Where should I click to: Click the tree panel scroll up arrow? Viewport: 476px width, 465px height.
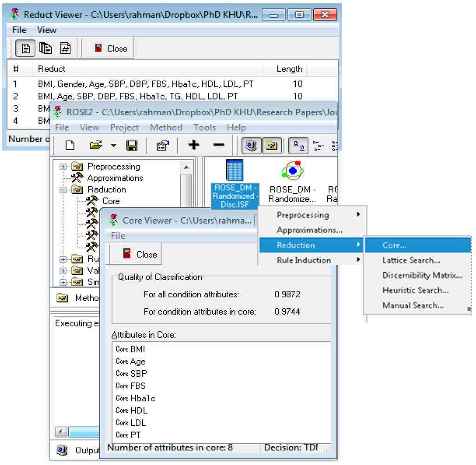pyautogui.click(x=186, y=167)
